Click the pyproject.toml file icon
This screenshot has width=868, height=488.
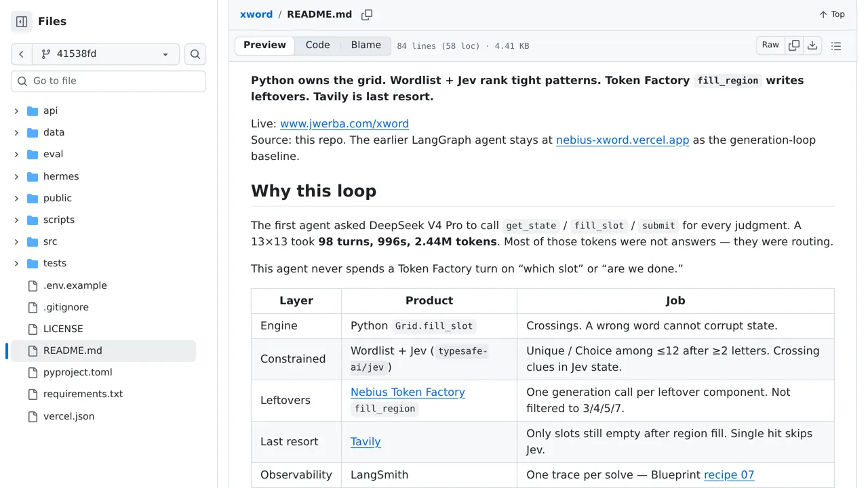tap(33, 372)
